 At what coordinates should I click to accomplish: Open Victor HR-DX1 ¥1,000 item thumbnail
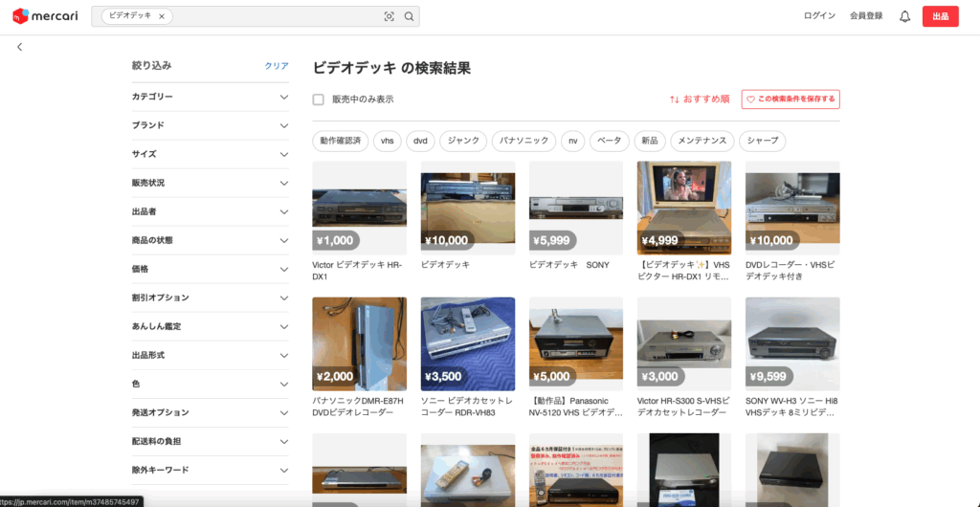(360, 208)
